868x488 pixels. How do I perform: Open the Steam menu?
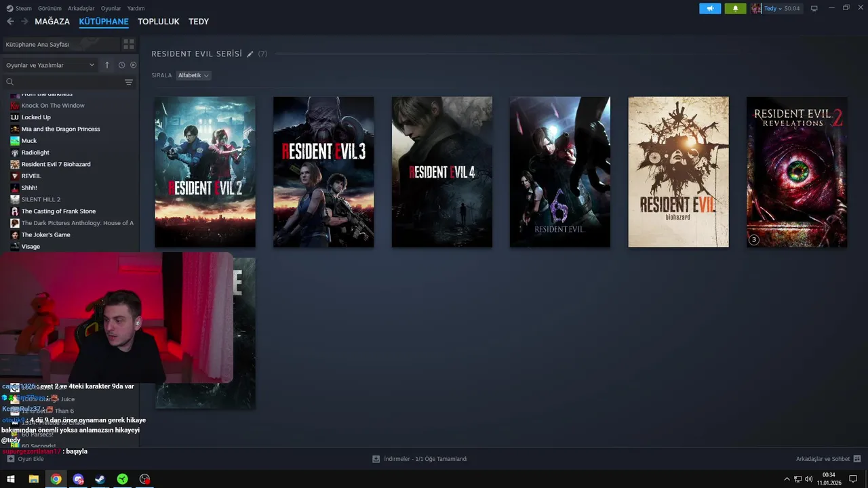coord(24,8)
